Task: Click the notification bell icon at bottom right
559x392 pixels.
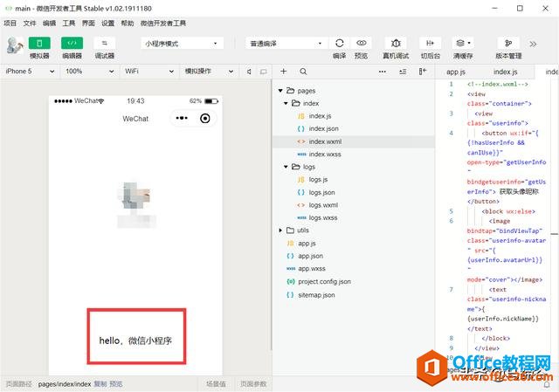Action: tap(547, 384)
